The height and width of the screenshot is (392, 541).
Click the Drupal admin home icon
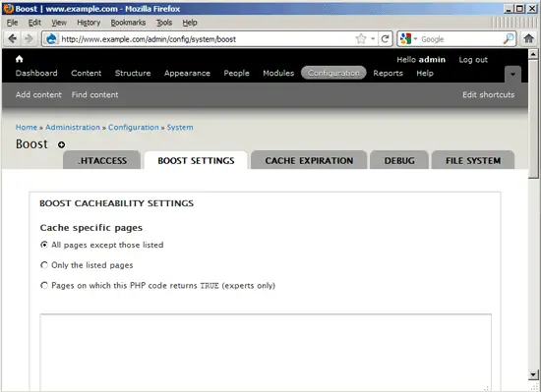(20, 59)
